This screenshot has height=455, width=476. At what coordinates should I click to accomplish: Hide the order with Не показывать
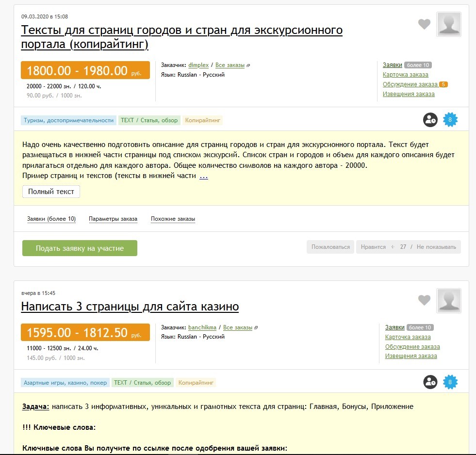tap(436, 247)
